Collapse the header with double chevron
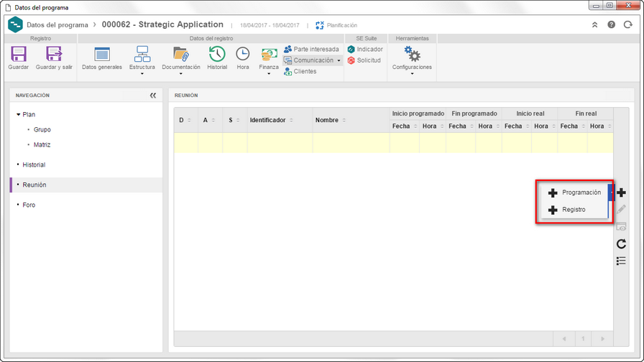 coord(594,25)
